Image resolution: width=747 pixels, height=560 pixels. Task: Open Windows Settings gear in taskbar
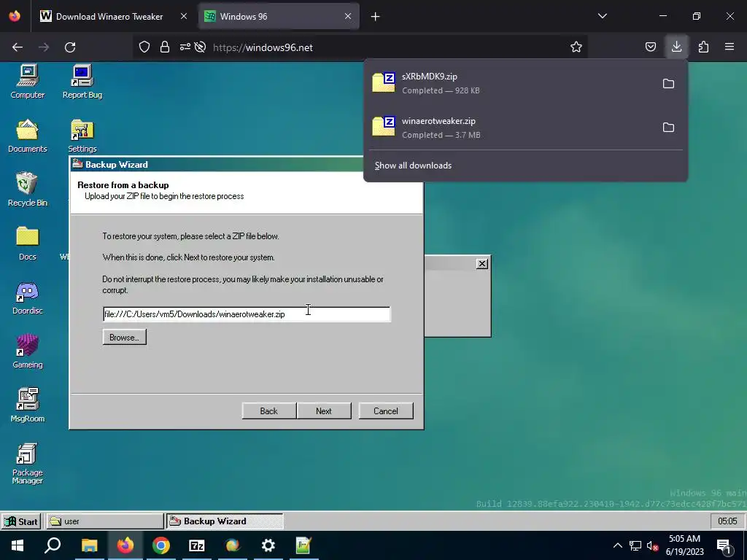pyautogui.click(x=268, y=545)
